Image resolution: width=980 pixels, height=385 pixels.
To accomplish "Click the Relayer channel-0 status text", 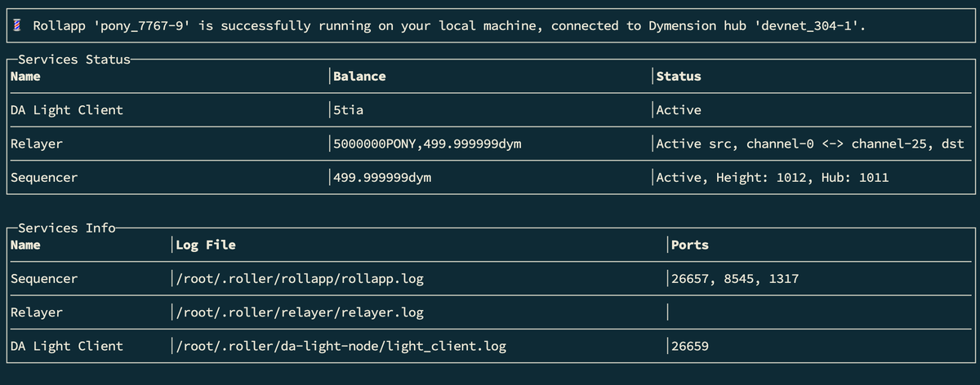I will pos(810,144).
